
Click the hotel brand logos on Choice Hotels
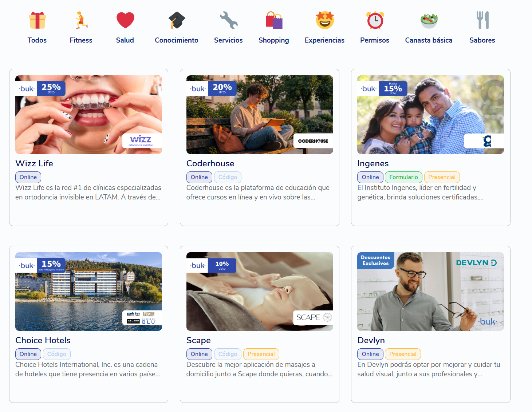coord(141,317)
